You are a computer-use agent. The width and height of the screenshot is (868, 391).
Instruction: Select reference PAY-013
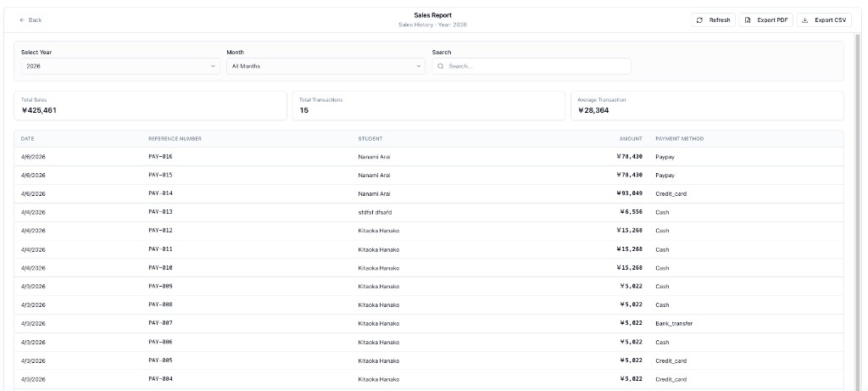(160, 212)
